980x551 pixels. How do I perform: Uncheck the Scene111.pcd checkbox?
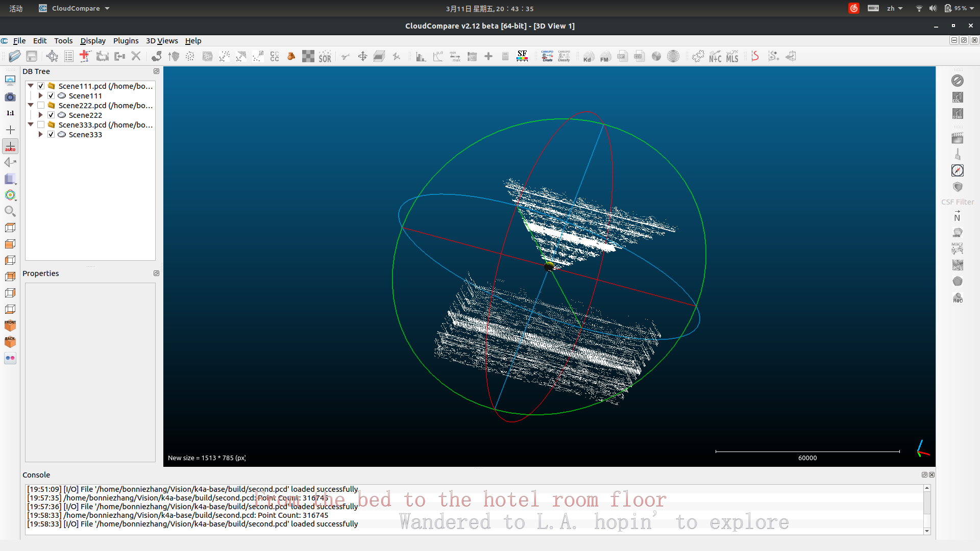click(41, 86)
